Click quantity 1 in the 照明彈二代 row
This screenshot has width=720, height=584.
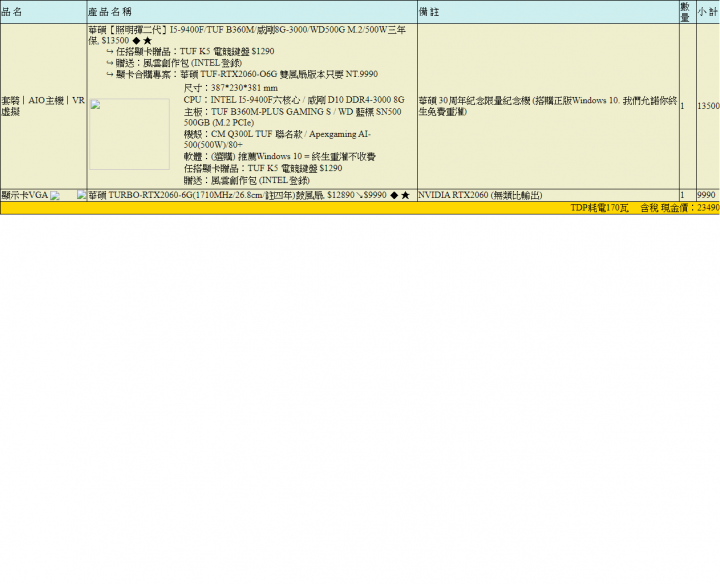pos(682,106)
